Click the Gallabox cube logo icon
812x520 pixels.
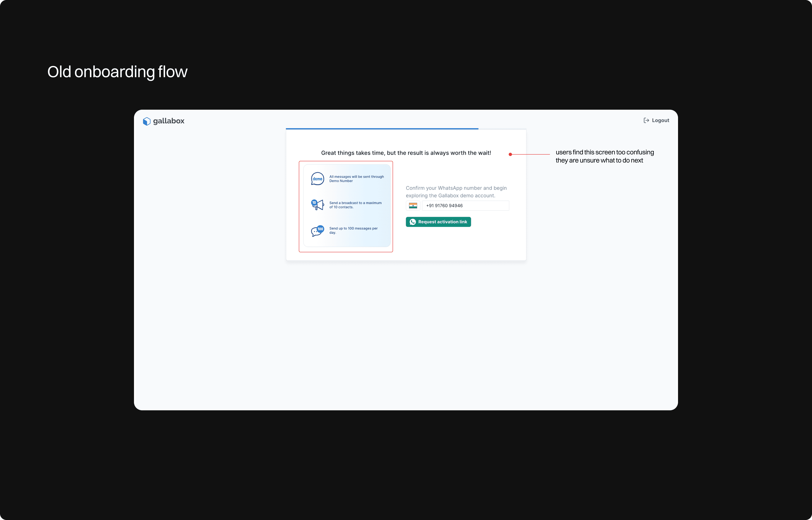pos(146,121)
